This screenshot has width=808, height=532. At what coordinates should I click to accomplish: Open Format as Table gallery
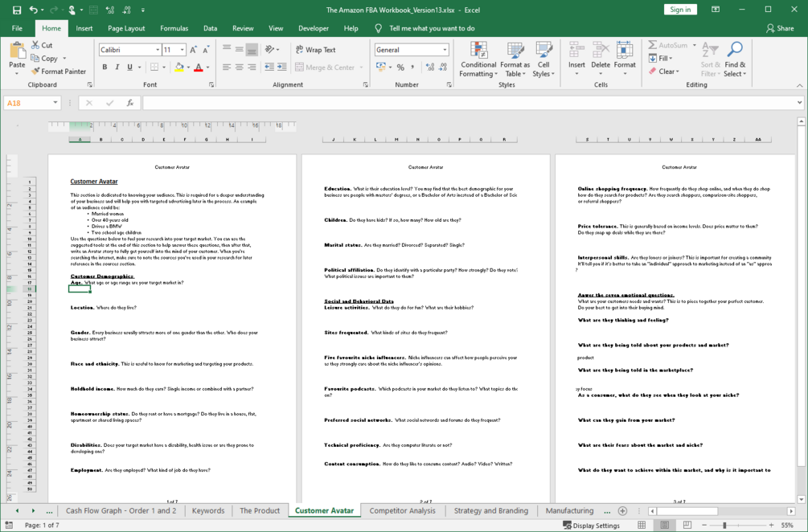click(515, 59)
